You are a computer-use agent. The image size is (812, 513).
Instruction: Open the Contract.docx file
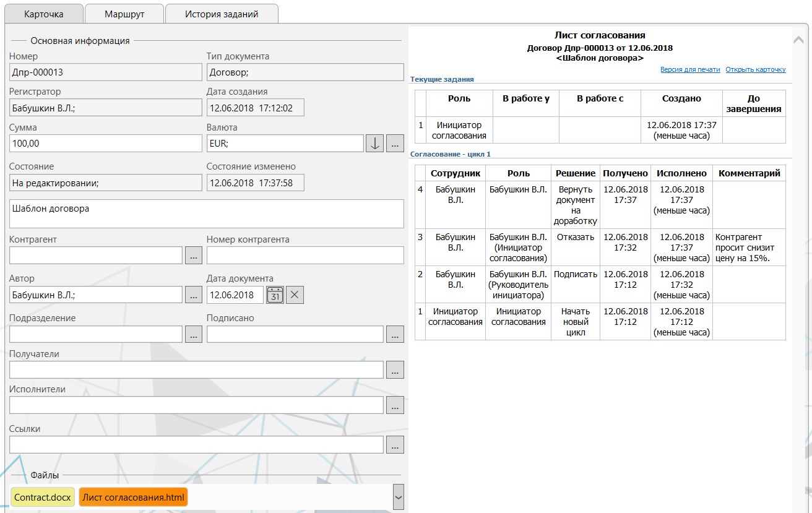tap(43, 498)
